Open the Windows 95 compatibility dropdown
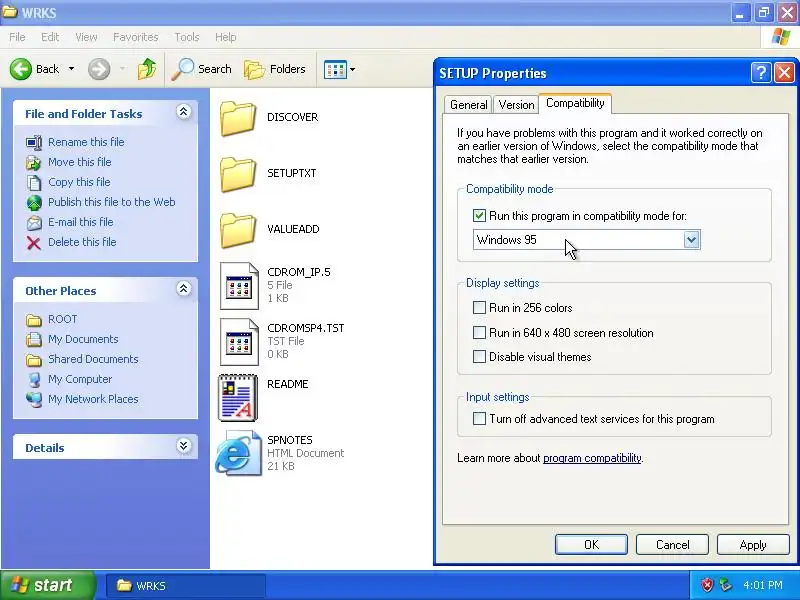 click(691, 239)
